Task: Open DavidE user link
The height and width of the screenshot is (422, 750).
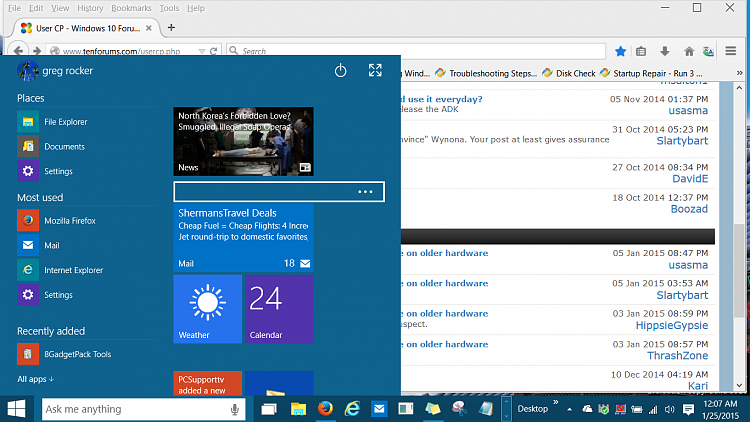Action: tap(690, 178)
